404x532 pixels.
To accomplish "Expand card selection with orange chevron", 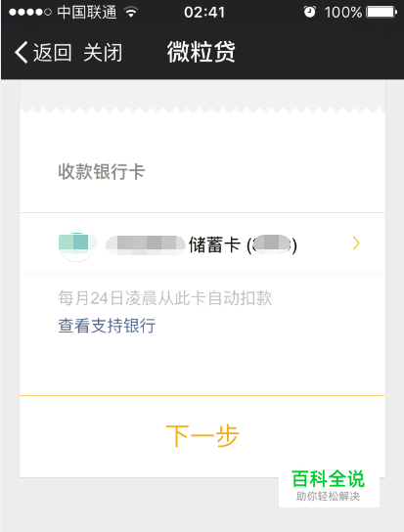I will (x=356, y=244).
